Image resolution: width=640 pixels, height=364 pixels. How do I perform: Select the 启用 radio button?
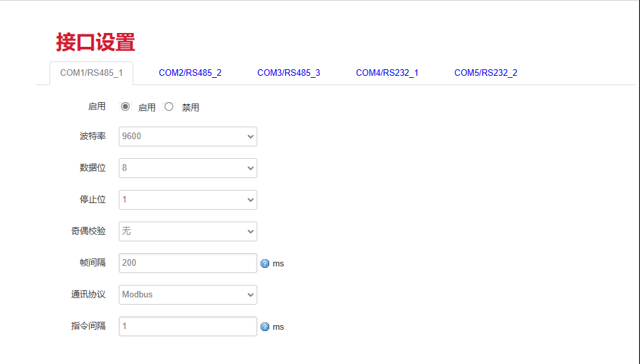click(125, 107)
